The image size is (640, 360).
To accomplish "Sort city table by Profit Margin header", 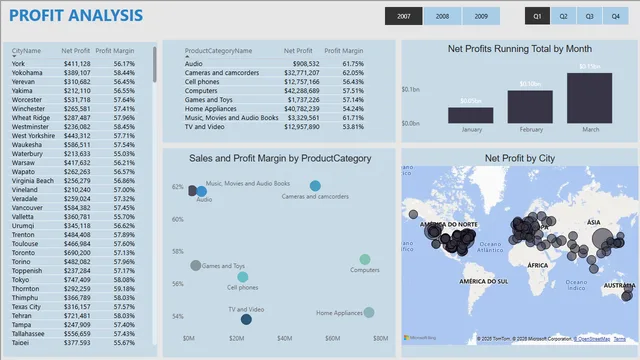I will point(115,51).
